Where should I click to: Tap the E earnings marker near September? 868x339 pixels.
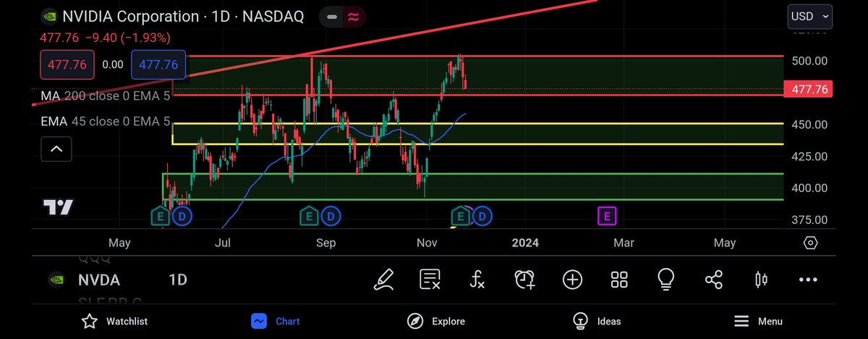(309, 215)
